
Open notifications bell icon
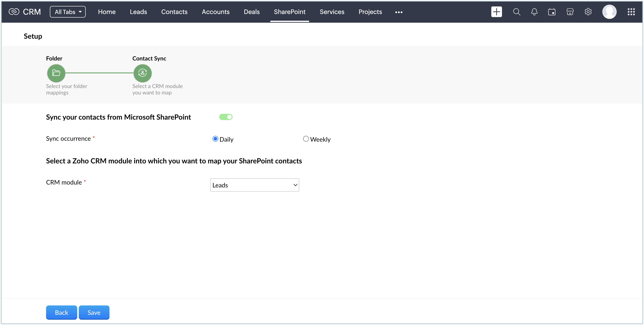(x=534, y=12)
